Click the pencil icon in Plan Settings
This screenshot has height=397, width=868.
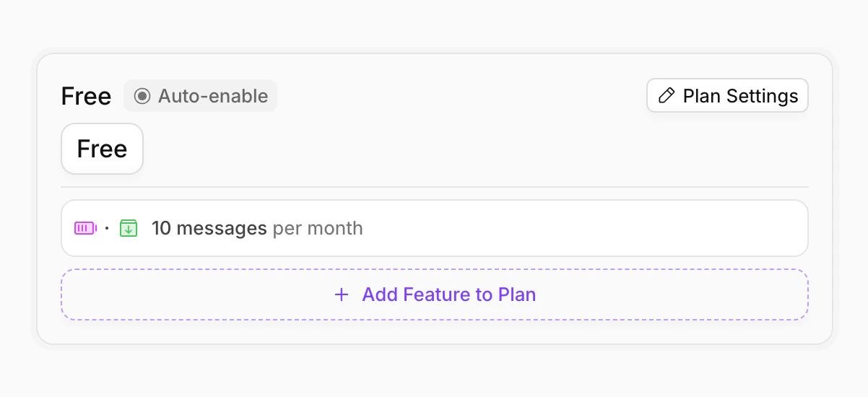coord(667,96)
